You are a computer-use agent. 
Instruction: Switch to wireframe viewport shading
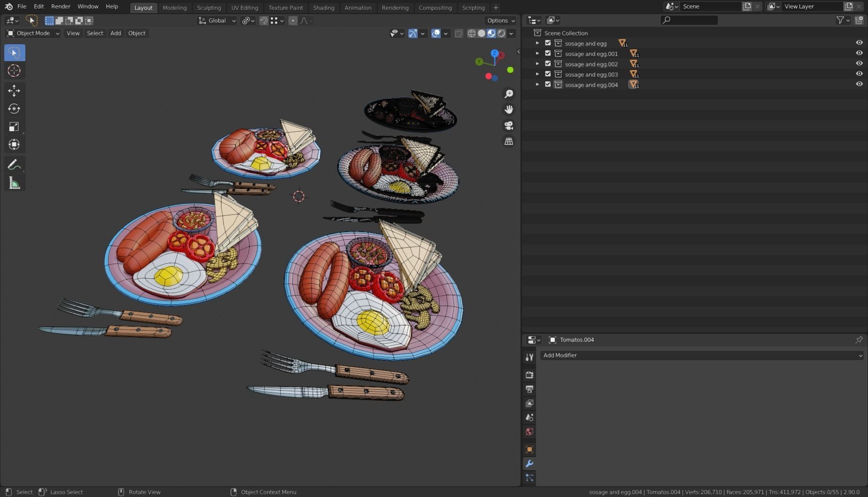click(x=471, y=33)
